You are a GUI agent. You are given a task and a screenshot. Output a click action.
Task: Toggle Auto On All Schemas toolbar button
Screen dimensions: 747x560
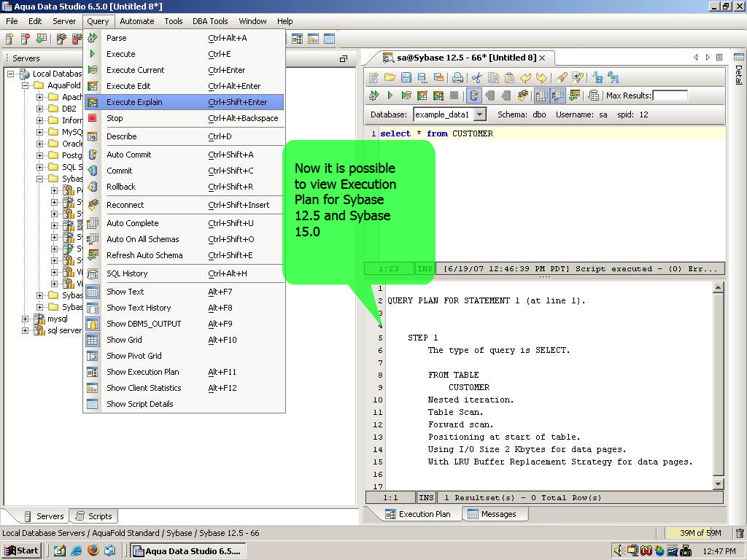click(558, 96)
